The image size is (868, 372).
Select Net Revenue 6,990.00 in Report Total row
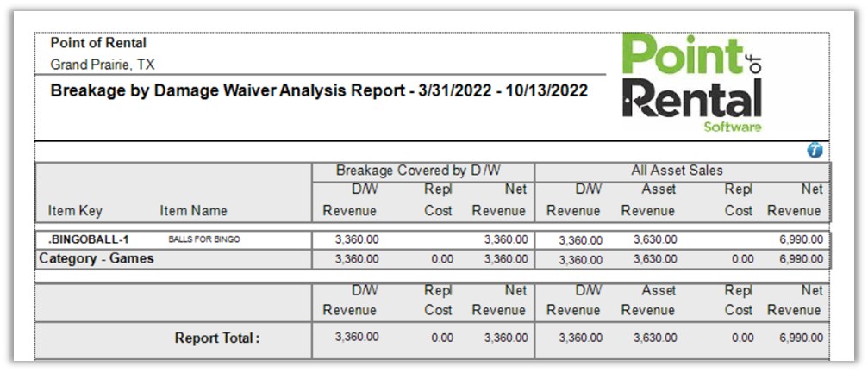click(x=801, y=338)
